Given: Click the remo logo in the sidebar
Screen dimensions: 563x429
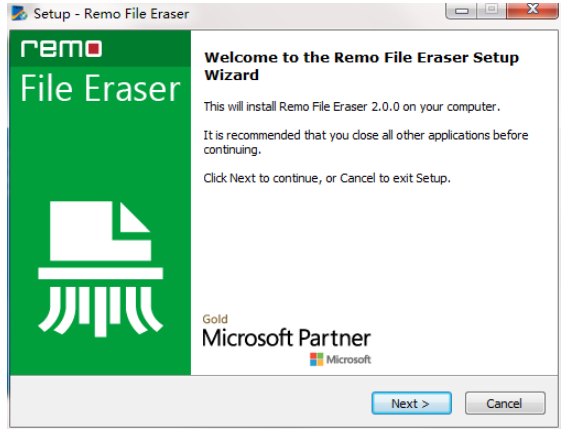Looking at the screenshot, I should tap(61, 48).
